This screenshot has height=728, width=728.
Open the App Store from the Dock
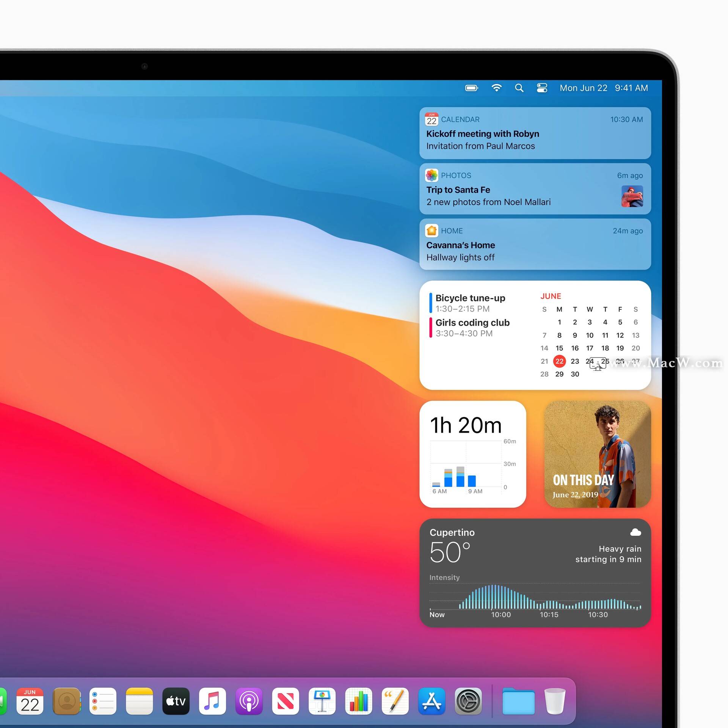[432, 701]
